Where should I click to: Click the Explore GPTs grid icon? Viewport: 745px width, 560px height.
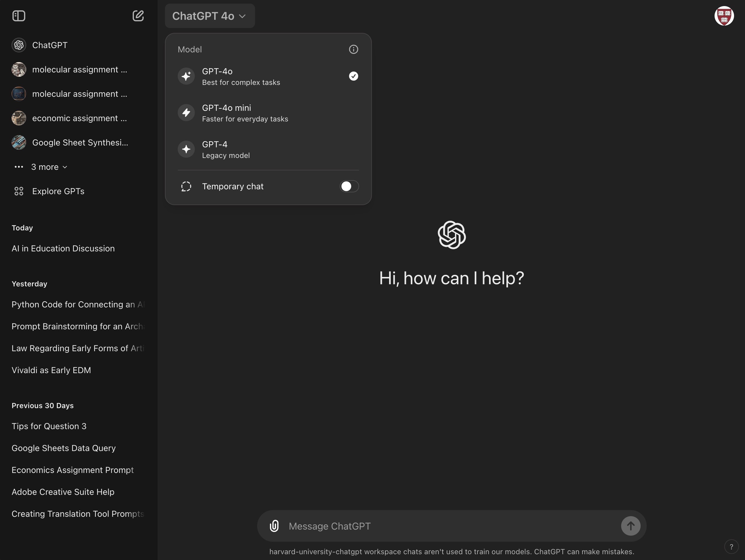point(19,191)
